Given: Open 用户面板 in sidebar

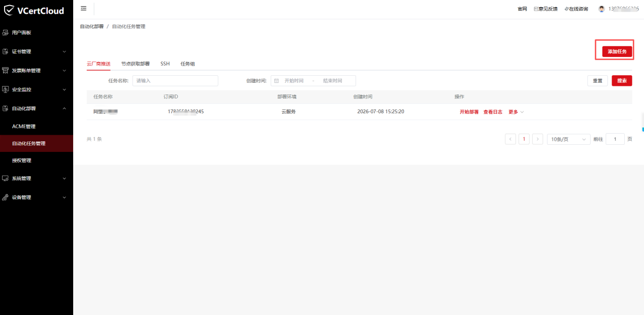Looking at the screenshot, I should click(37, 33).
